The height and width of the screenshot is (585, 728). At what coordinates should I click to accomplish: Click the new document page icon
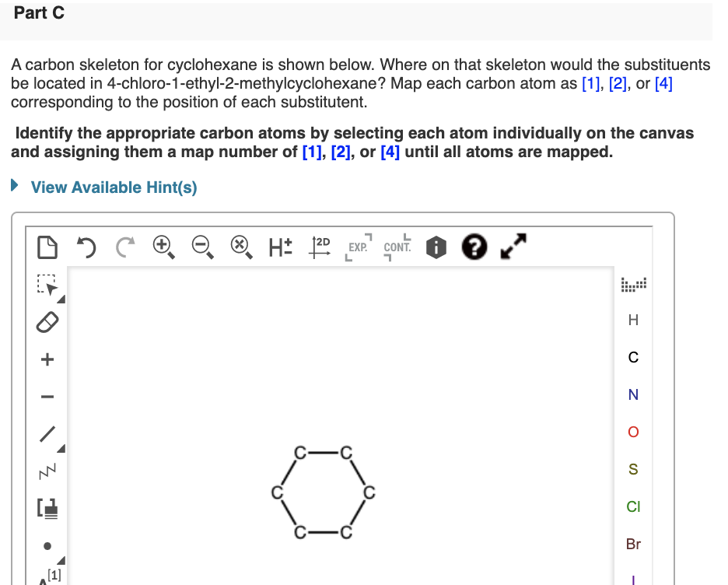(47, 247)
